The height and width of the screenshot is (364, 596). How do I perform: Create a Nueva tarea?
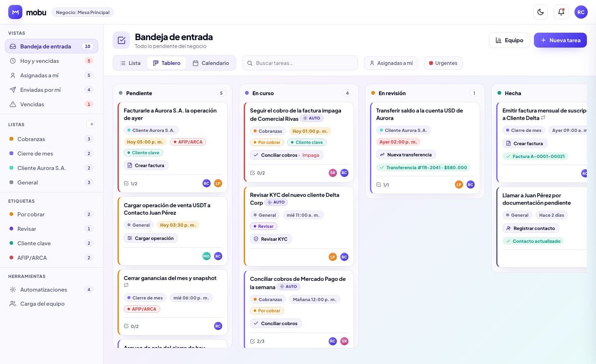560,40
